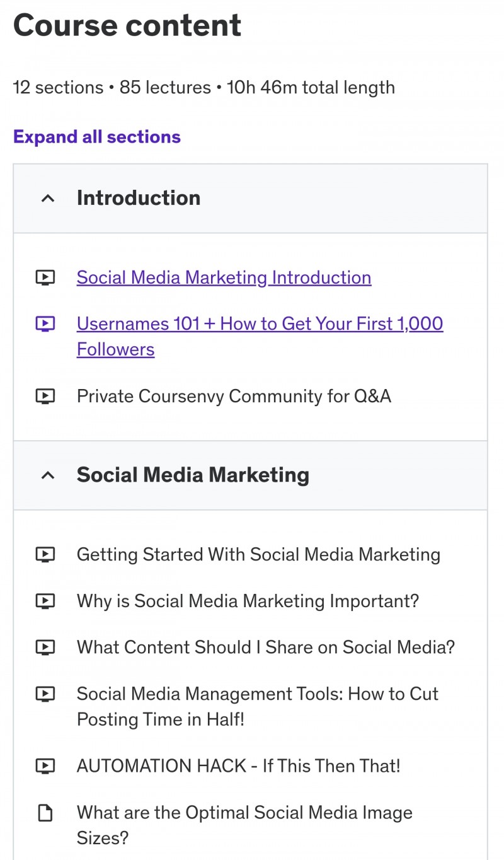Toggle the Introduction section header
Viewport: 504px width, 860px height.
tap(250, 199)
